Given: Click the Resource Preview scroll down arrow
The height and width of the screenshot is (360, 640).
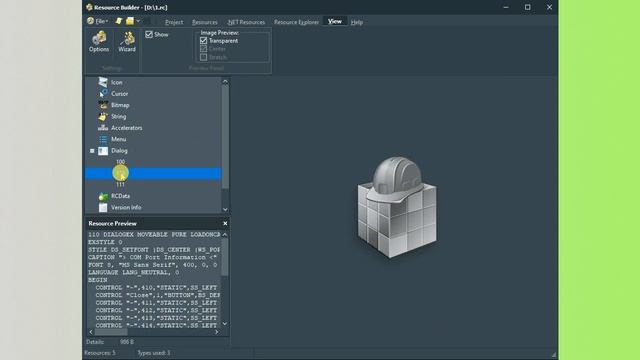Looking at the screenshot, I should 225,324.
